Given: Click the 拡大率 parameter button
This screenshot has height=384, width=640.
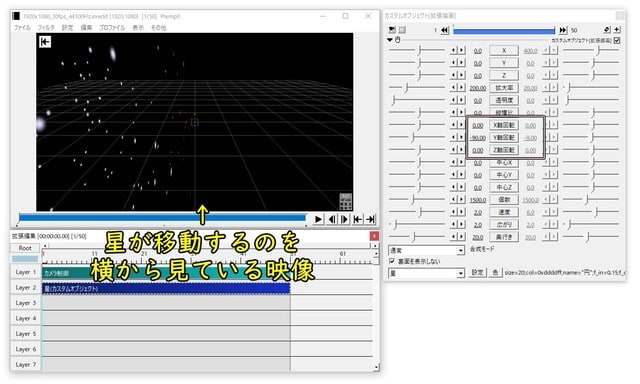Looking at the screenshot, I should click(x=504, y=88).
